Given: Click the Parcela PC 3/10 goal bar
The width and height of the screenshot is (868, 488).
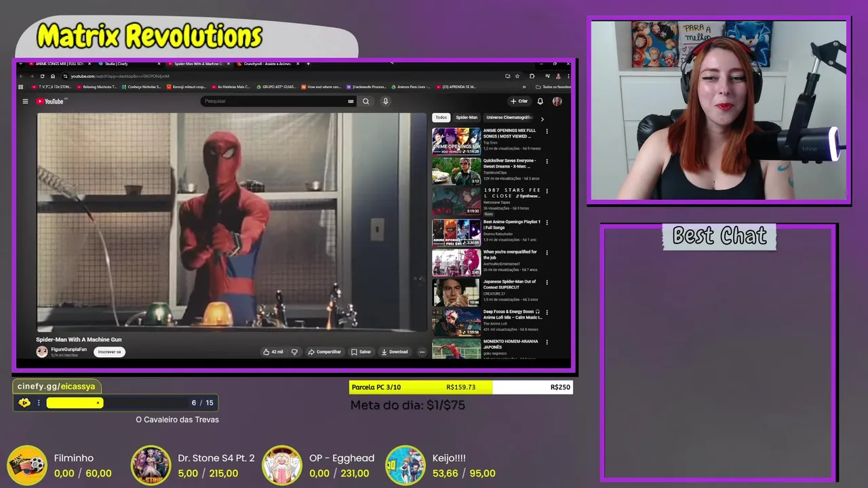Looking at the screenshot, I should 461,387.
